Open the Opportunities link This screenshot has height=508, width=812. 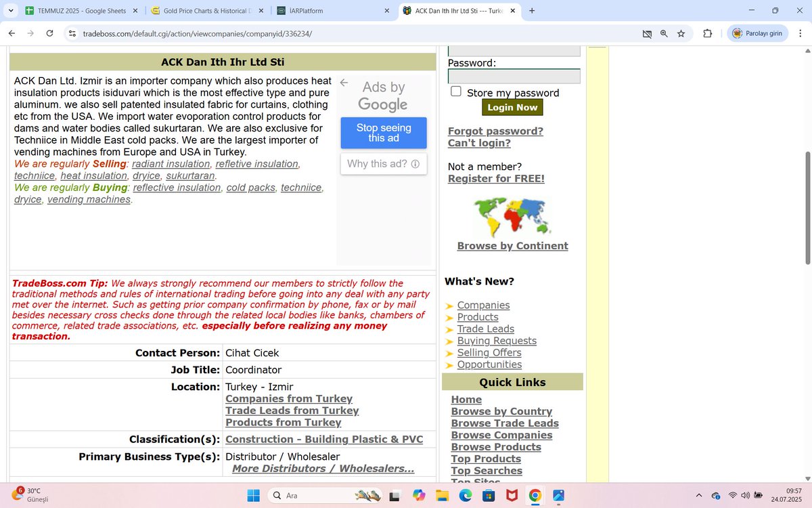[x=489, y=364]
